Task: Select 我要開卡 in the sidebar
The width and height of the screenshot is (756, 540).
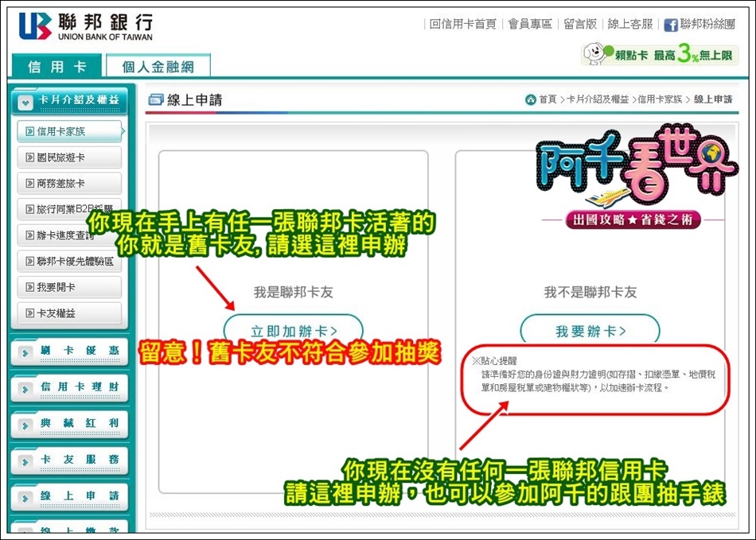Action: (69, 287)
